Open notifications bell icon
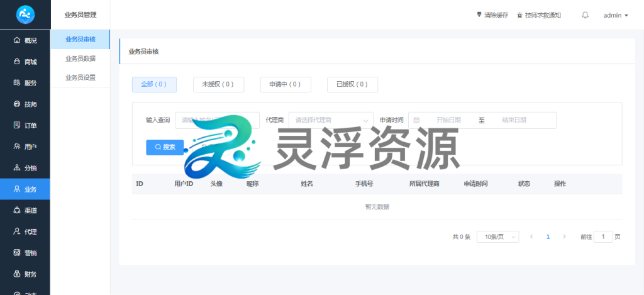This screenshot has width=644, height=295. click(x=586, y=15)
